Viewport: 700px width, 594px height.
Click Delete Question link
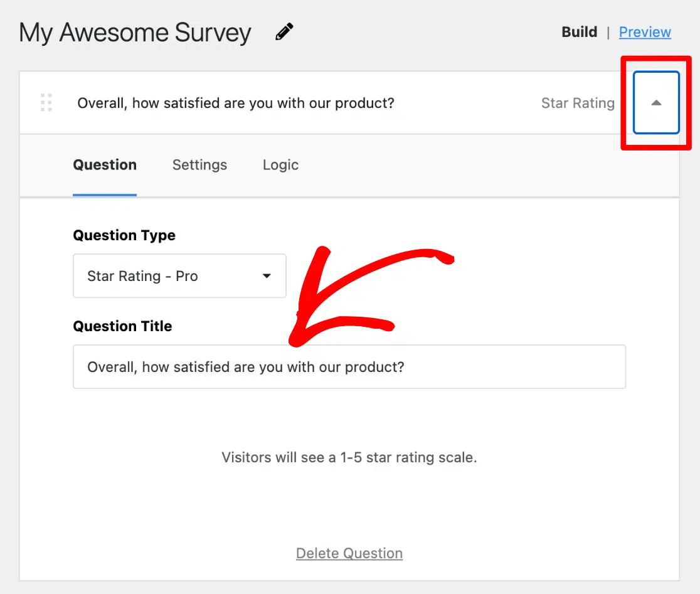[x=349, y=553]
